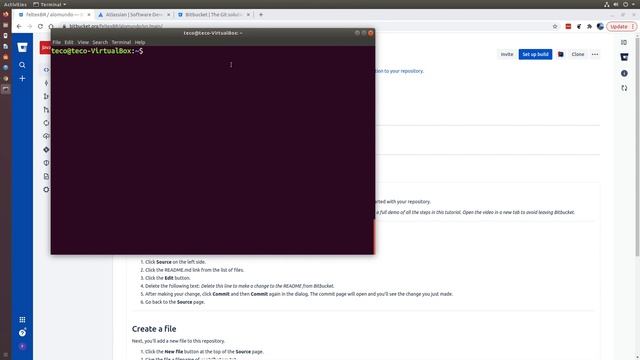Open the Terminal app menu in top panel
The image size is (640, 360).
tap(50, 4)
